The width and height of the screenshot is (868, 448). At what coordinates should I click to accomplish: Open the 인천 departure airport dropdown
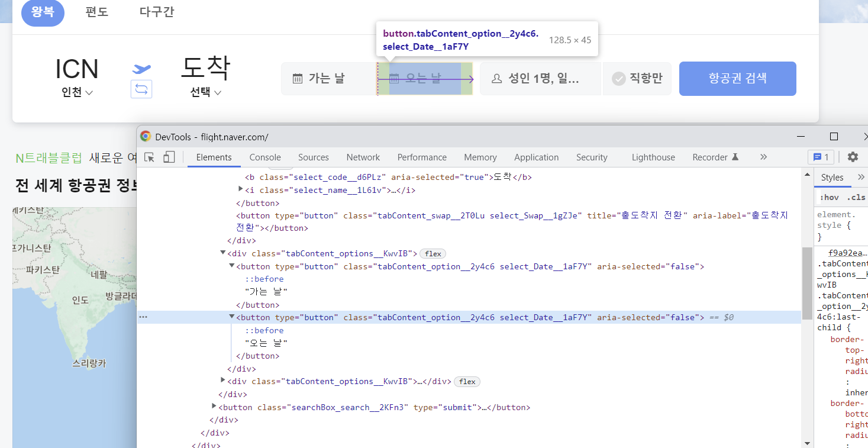(77, 92)
